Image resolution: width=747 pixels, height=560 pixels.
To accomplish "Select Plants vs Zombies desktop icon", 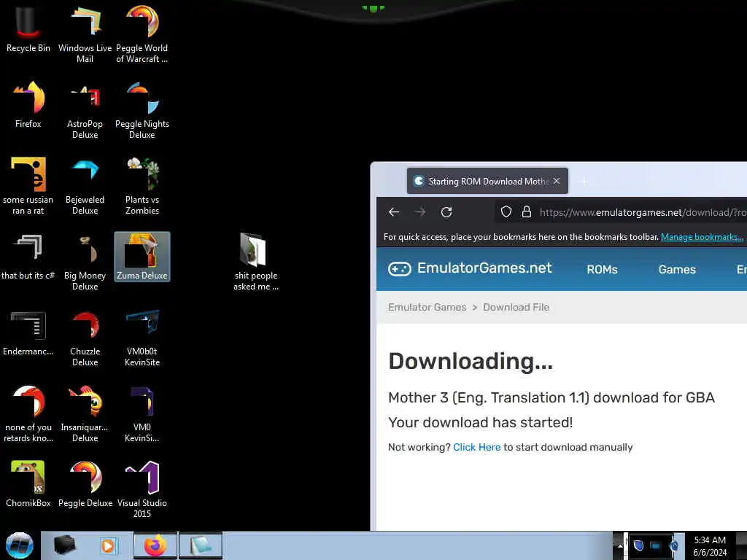I will 142,186.
